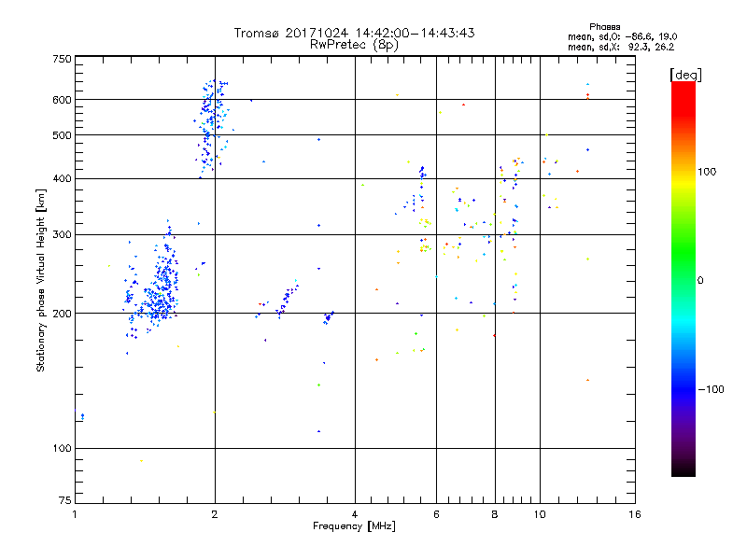Click the x-axis tick label '8'
The image size is (747, 560).
pos(495,514)
